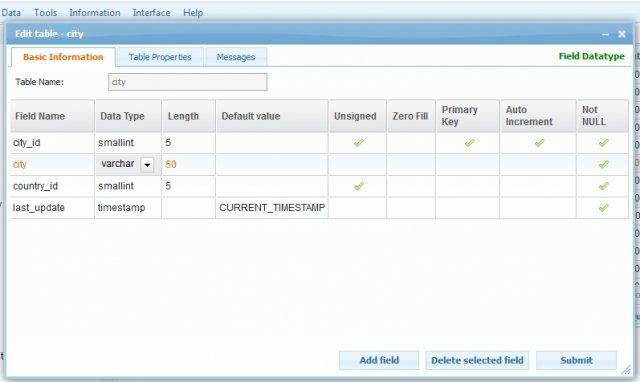The height and width of the screenshot is (382, 640).
Task: Click the length 5 cell of country_id
Action: 189,186
